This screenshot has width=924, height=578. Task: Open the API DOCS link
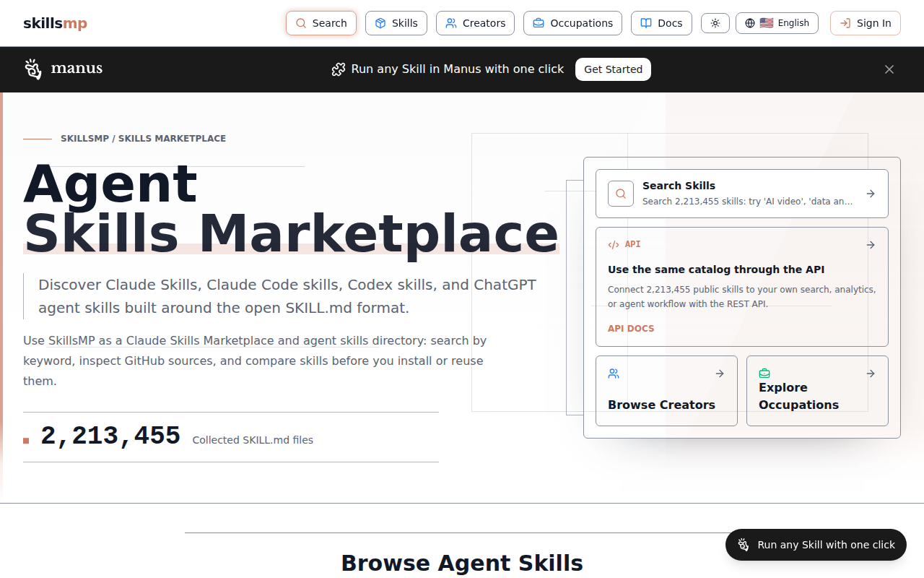pyautogui.click(x=631, y=328)
